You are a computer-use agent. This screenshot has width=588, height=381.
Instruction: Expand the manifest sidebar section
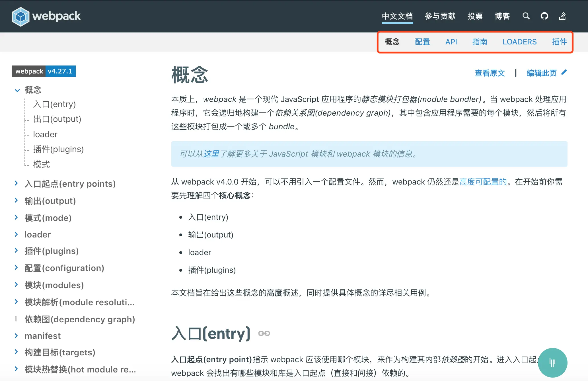16,336
